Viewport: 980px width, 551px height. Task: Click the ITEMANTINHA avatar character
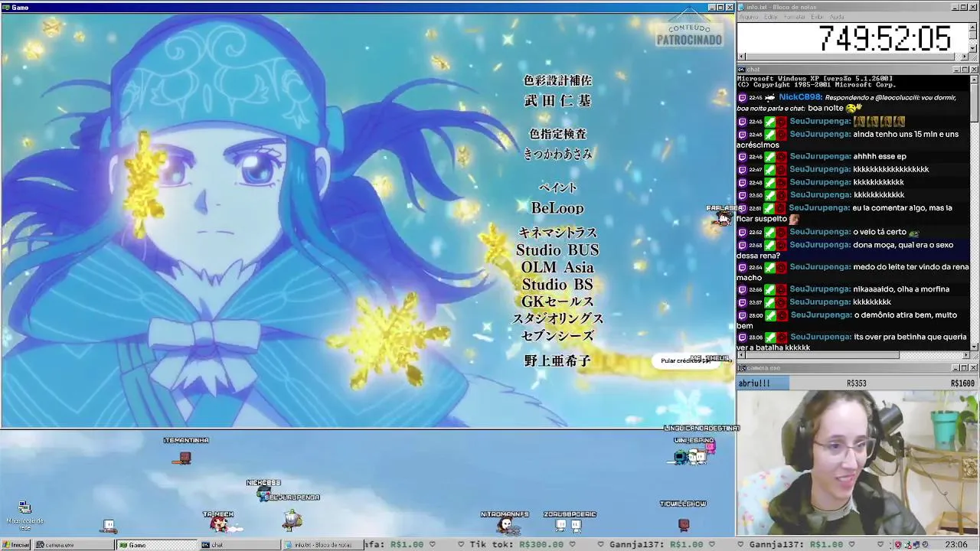(183, 458)
